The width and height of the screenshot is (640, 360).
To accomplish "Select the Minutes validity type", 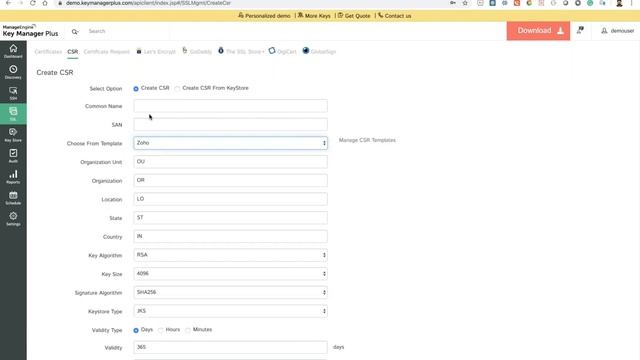I will click(x=188, y=330).
